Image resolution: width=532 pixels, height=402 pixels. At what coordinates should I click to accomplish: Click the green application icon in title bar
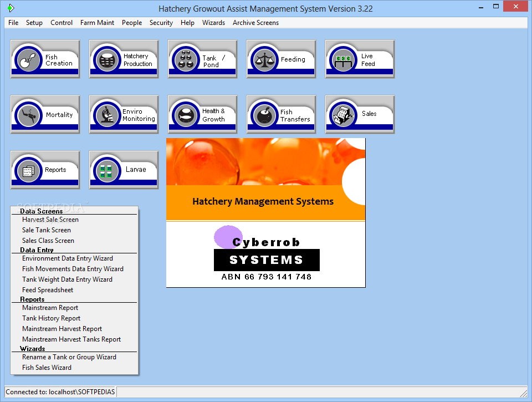point(11,8)
